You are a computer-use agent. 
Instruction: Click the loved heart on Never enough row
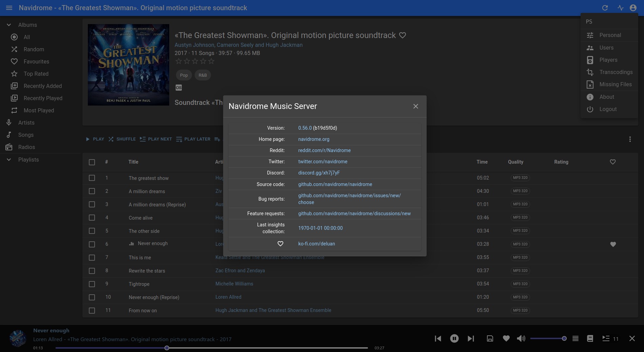pyautogui.click(x=613, y=244)
